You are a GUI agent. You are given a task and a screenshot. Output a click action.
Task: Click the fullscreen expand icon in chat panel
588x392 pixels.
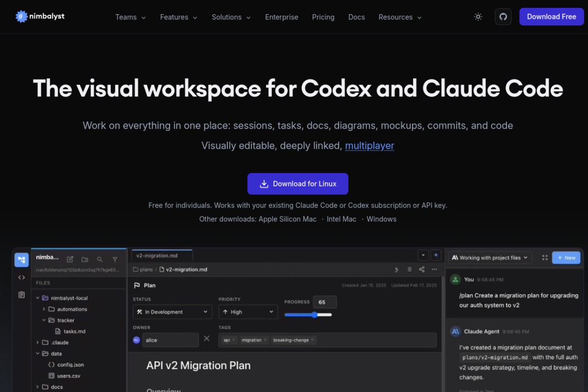tap(545, 258)
